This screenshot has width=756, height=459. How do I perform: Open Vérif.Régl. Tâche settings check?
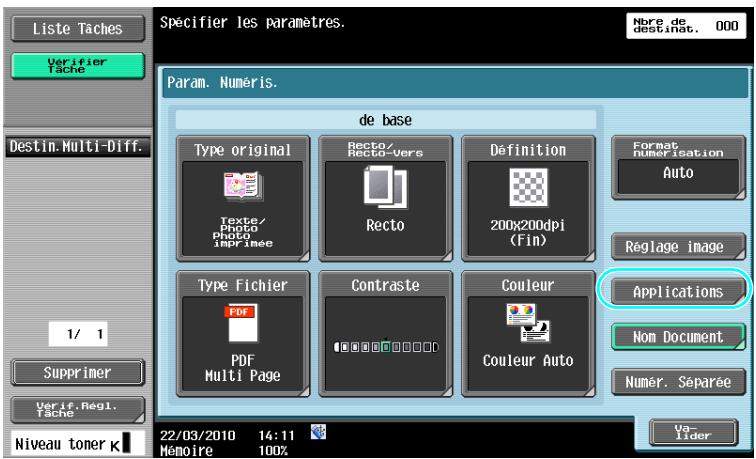click(78, 410)
